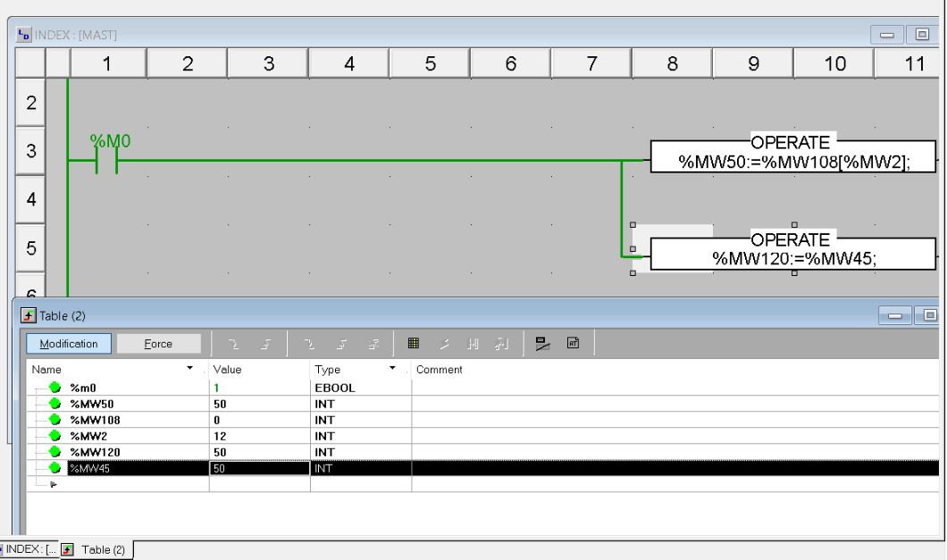Select the %MW108 name in the table
The width and height of the screenshot is (947, 560).
[x=95, y=420]
